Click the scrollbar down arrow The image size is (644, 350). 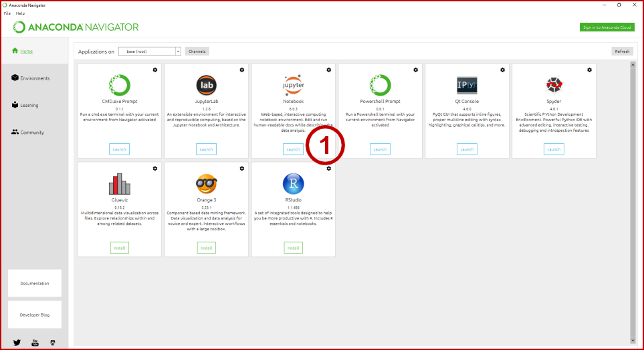pyautogui.click(x=633, y=341)
